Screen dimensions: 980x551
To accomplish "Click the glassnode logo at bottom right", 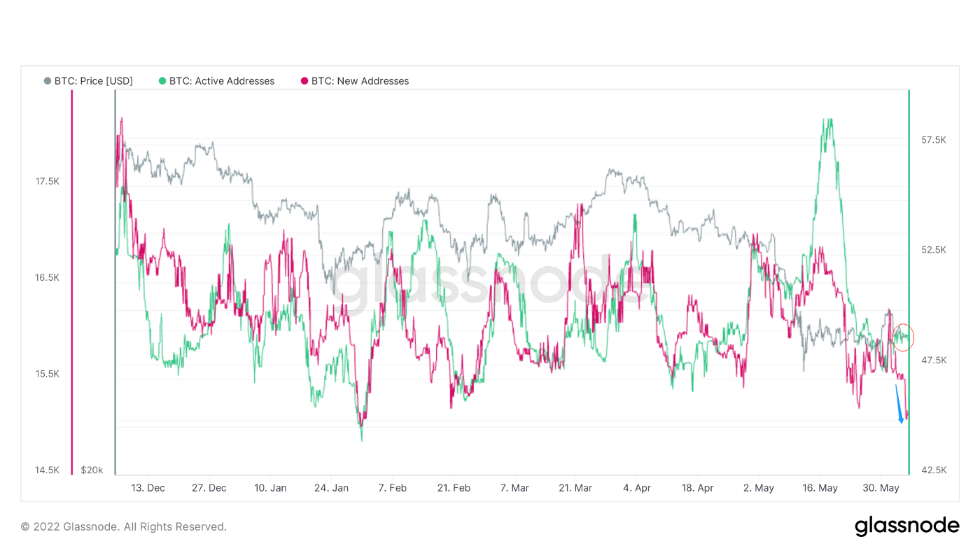I will coord(906,526).
